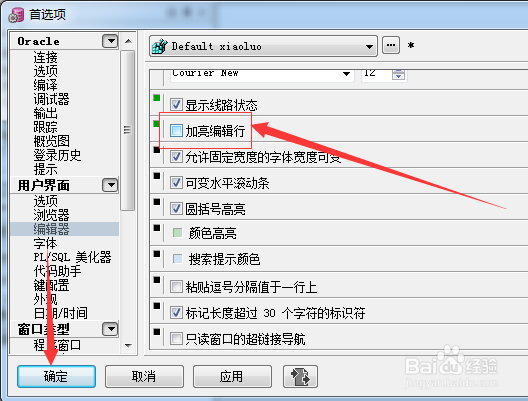Click the Preferences window title icon
Image resolution: width=528 pixels, height=401 pixels.
(16, 14)
